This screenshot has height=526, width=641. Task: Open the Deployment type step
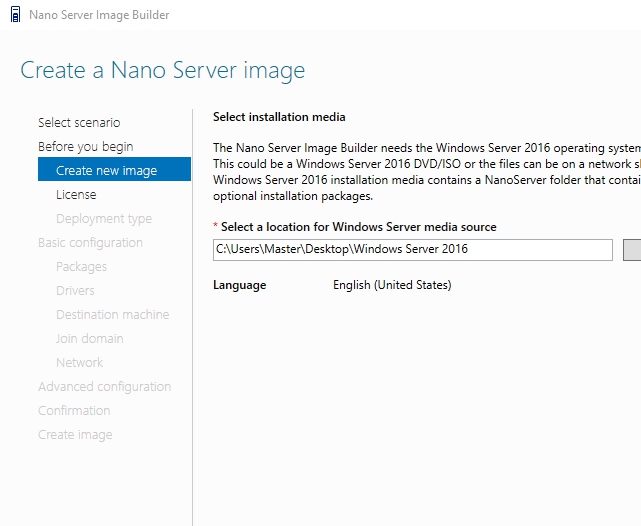[104, 219]
